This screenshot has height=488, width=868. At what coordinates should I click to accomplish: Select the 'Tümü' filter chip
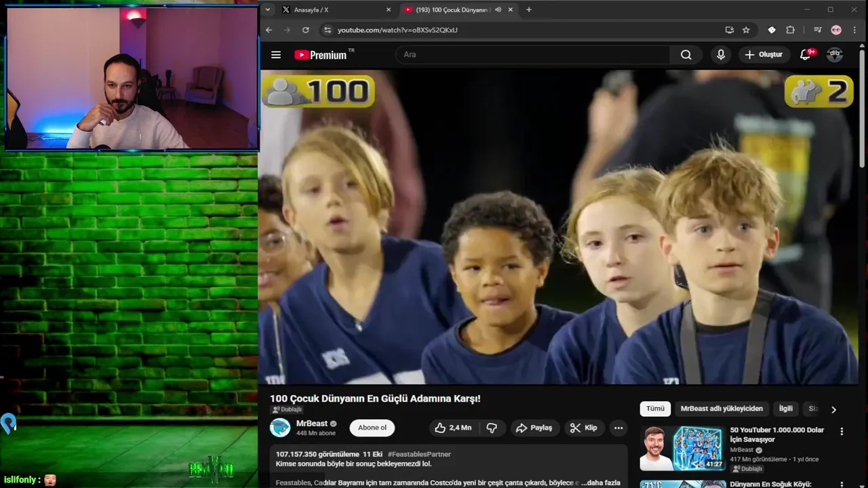tap(655, 409)
